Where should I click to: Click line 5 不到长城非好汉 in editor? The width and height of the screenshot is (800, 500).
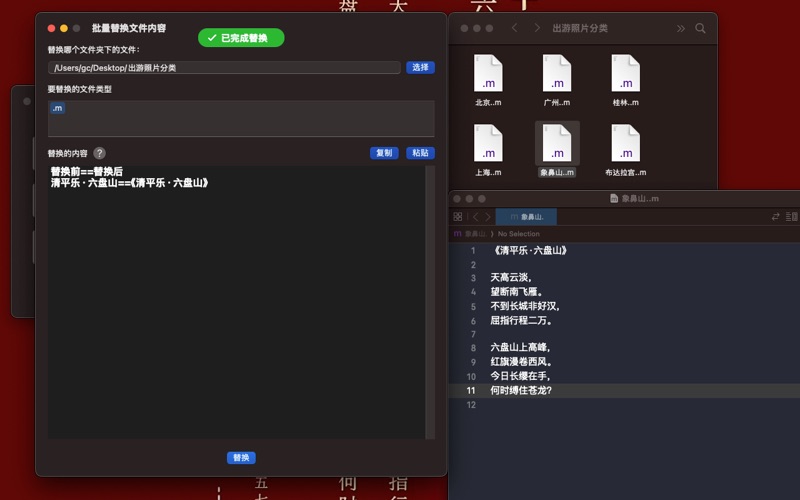point(525,306)
